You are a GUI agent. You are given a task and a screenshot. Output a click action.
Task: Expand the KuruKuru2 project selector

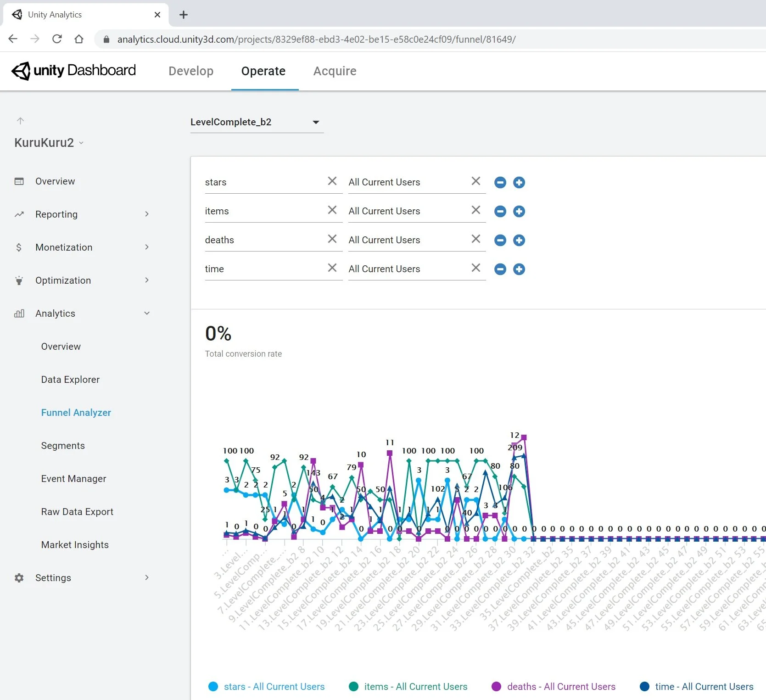82,143
